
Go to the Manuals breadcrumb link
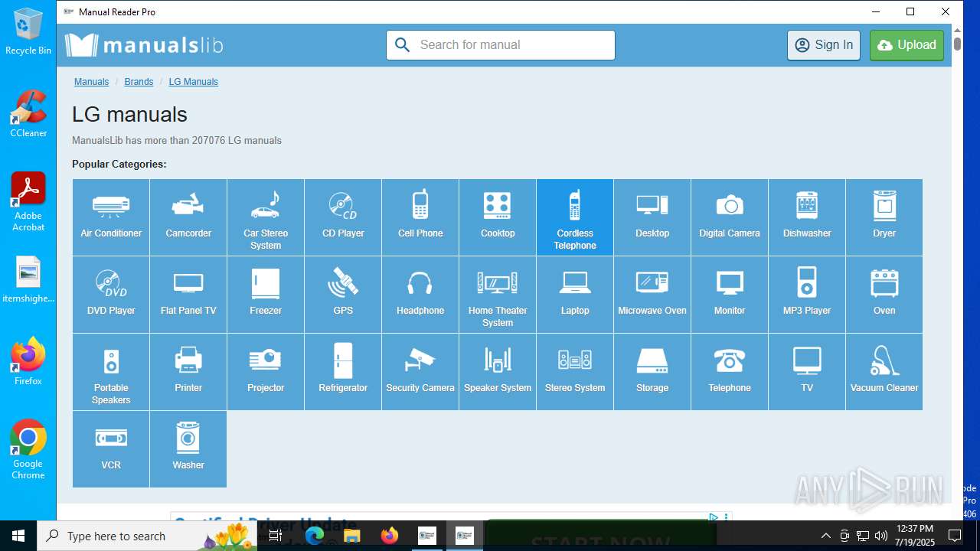(91, 82)
